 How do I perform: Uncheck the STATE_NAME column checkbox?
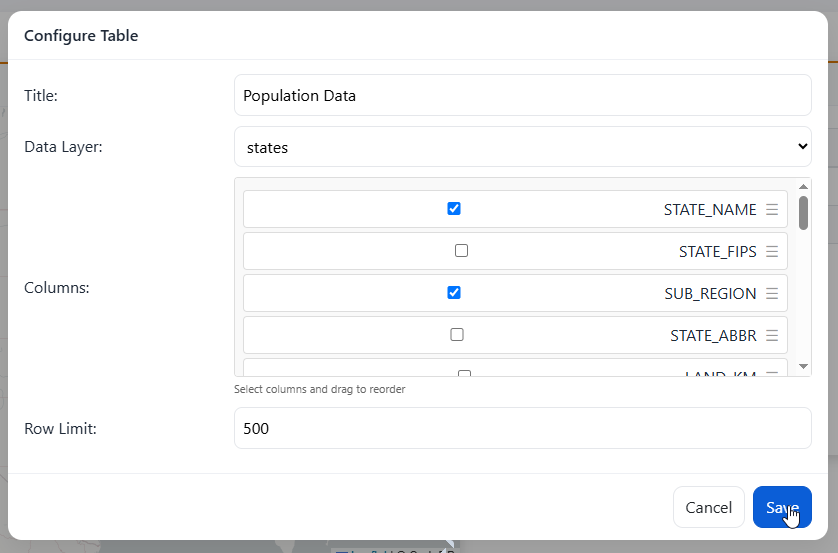point(454,209)
